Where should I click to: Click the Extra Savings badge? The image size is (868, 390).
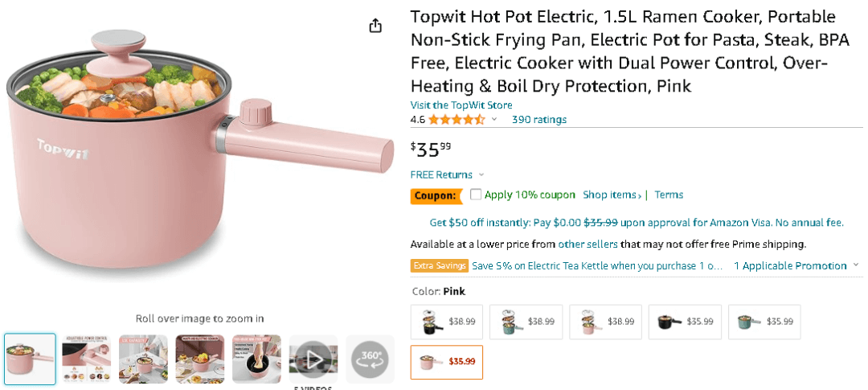click(440, 266)
